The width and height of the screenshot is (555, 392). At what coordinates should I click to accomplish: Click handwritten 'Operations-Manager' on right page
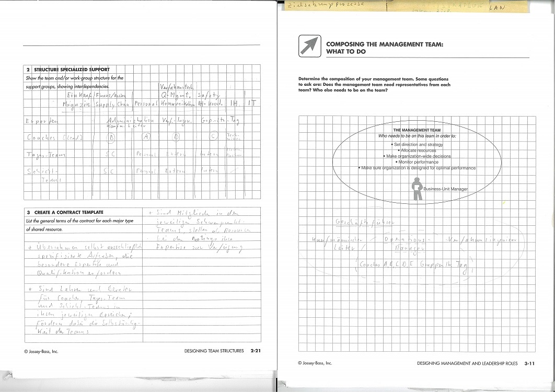click(x=408, y=243)
